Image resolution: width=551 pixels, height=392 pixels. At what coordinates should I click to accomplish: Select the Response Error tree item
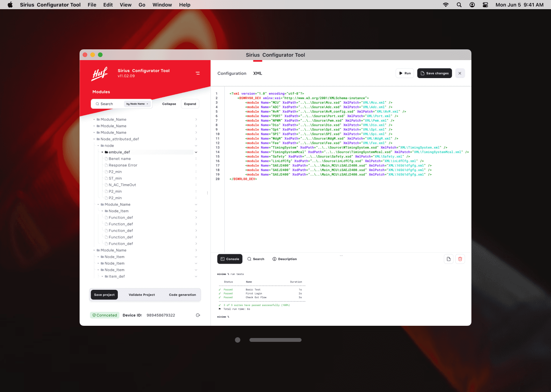[123, 165]
